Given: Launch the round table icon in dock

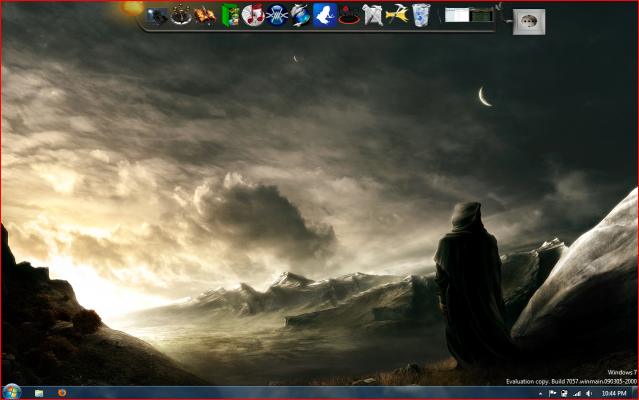Looking at the screenshot, I should (181, 15).
